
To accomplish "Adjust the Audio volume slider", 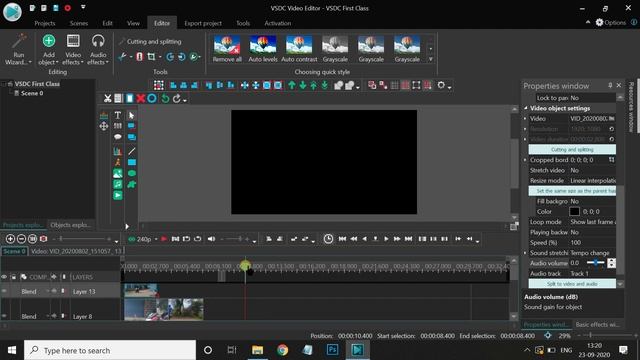I will 596,263.
